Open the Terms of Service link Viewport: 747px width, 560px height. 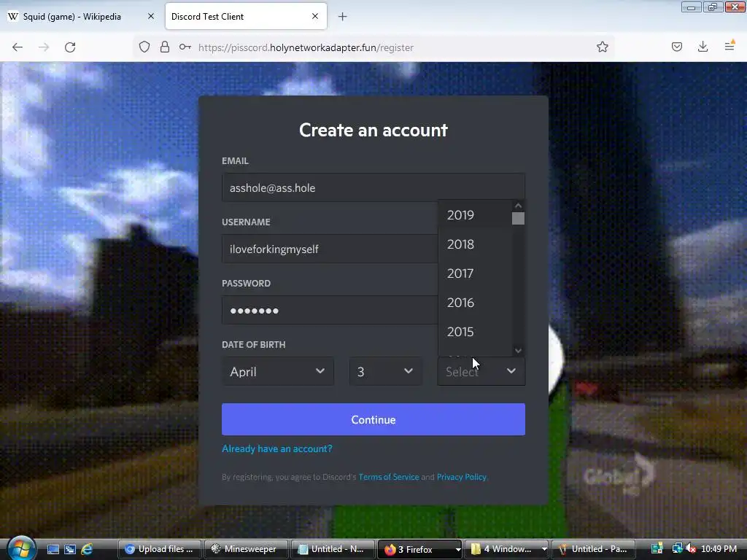click(x=389, y=477)
